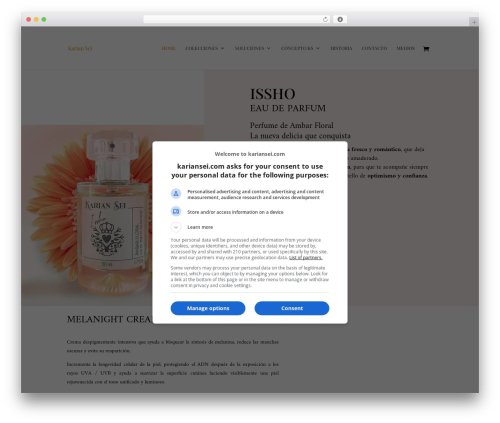Open the CONCEPTO KS dropdown menu

point(300,48)
